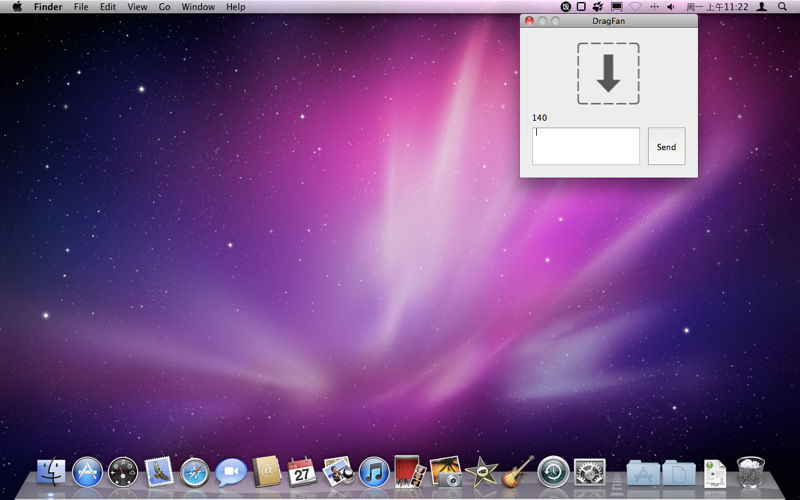The width and height of the screenshot is (800, 500).
Task: Open iChat from the Dock
Action: (231, 472)
